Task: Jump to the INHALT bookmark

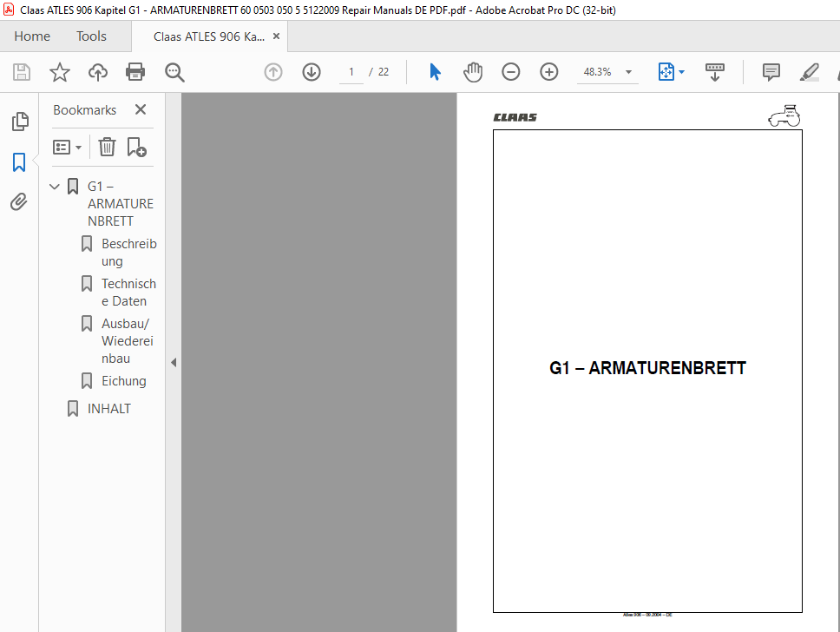Action: point(109,409)
